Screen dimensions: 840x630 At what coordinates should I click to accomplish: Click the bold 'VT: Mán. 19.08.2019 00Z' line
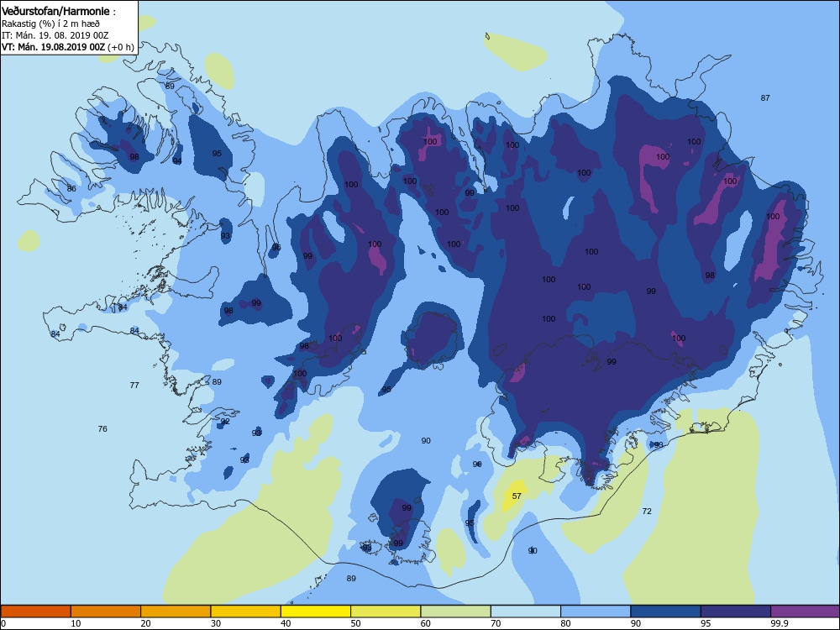(x=53, y=47)
